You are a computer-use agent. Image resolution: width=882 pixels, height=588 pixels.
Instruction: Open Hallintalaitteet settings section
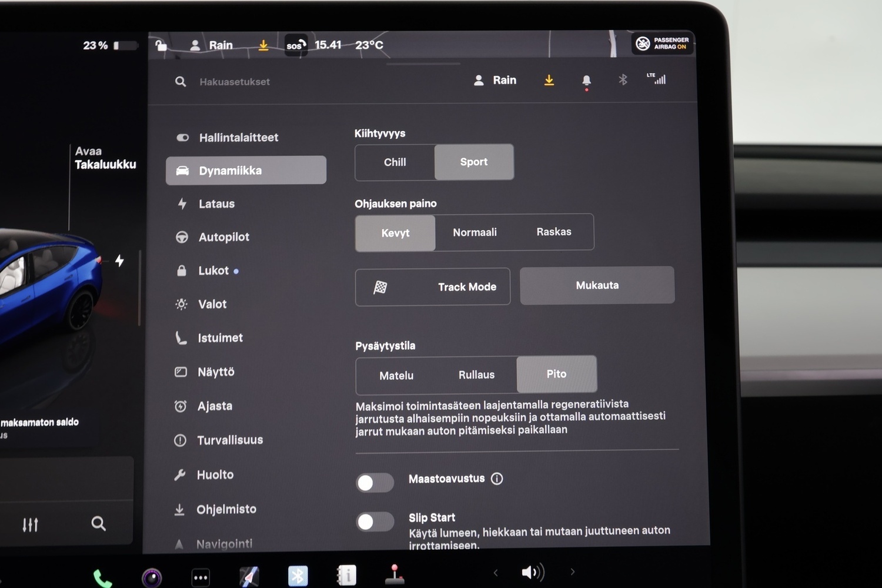coord(246,138)
